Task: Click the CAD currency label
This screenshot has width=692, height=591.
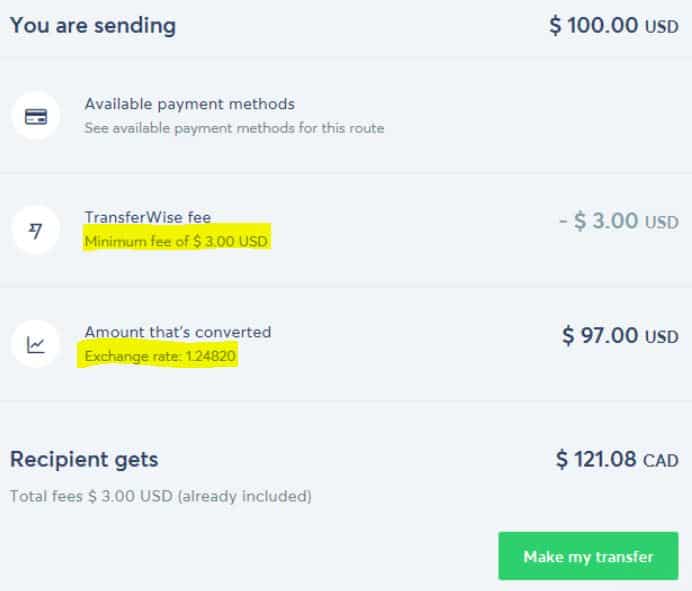Action: pyautogui.click(x=661, y=462)
